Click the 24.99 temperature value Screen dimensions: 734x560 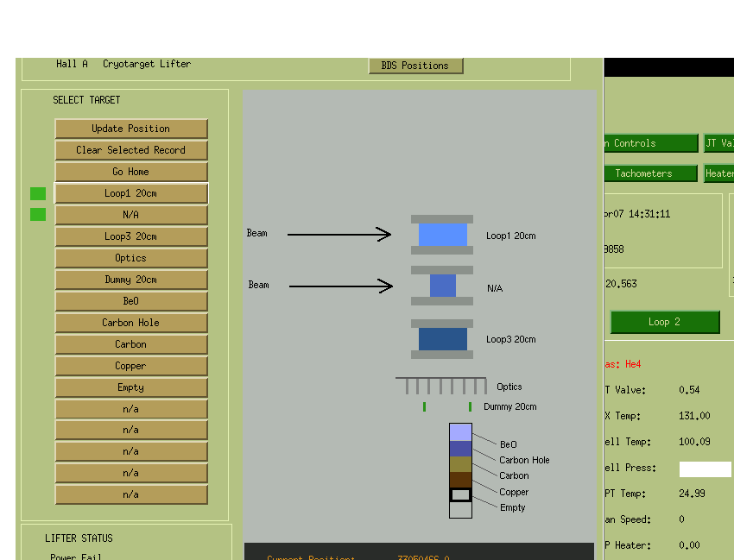pyautogui.click(x=692, y=494)
